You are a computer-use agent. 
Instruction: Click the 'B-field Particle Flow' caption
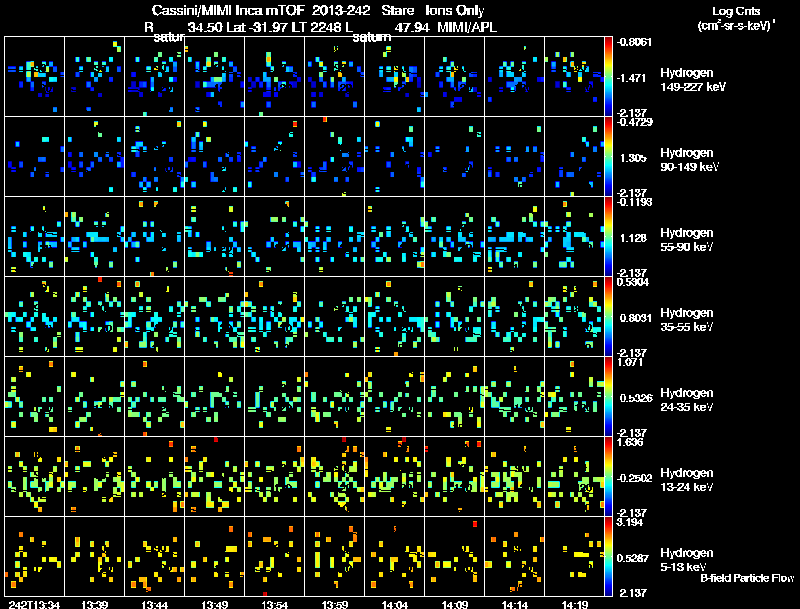[747, 578]
